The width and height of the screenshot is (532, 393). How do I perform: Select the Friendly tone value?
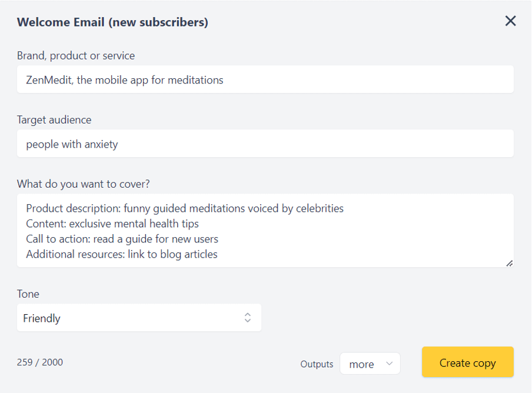[41, 318]
